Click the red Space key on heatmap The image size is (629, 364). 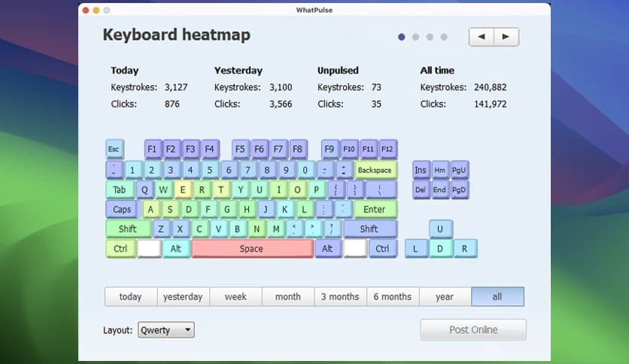252,249
